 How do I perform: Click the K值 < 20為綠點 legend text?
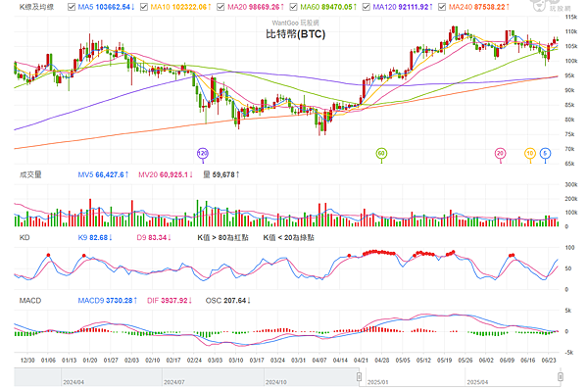pyautogui.click(x=288, y=237)
